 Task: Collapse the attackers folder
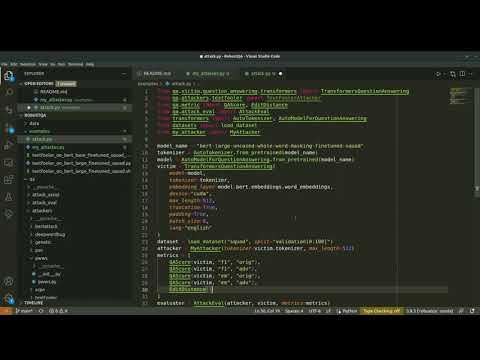[42, 211]
